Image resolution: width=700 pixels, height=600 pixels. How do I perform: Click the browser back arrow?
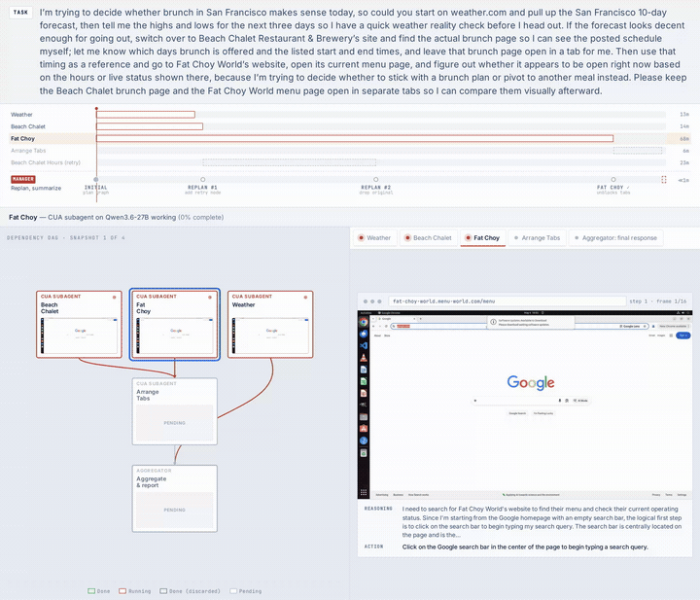[373, 327]
